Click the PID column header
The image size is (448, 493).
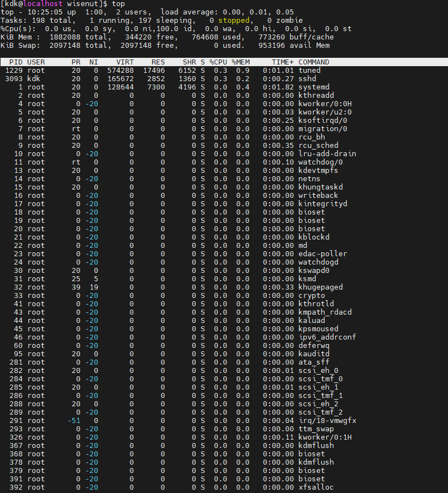click(x=16, y=62)
